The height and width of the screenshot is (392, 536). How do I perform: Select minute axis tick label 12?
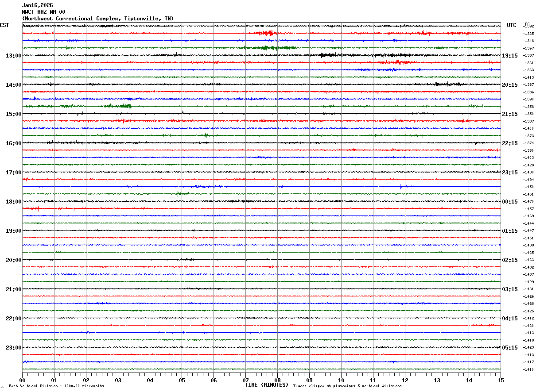[x=405, y=380]
